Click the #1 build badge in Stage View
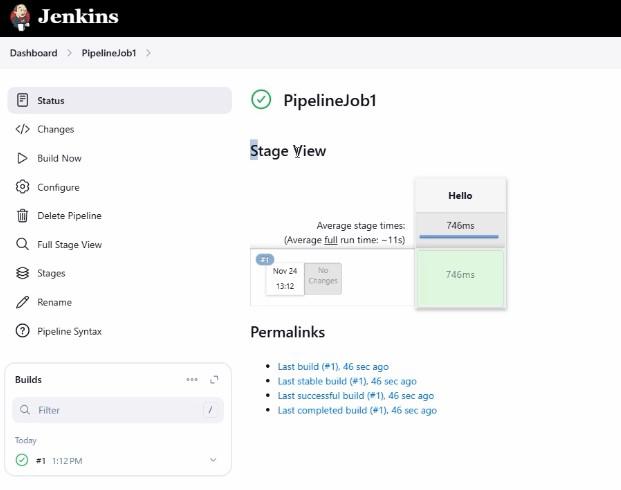 [265, 260]
